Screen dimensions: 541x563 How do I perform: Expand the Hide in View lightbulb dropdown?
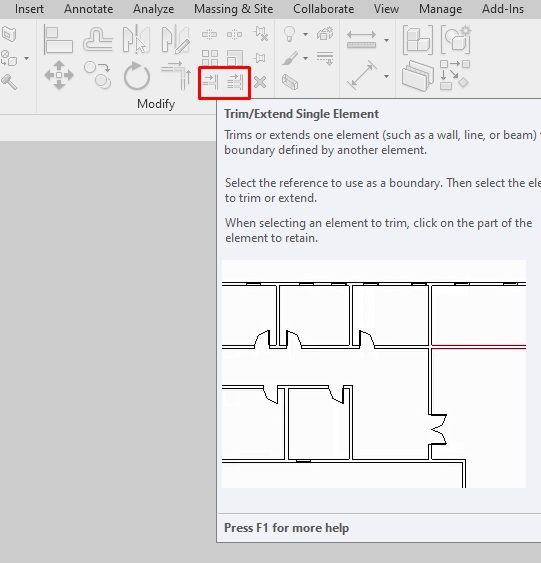click(305, 34)
